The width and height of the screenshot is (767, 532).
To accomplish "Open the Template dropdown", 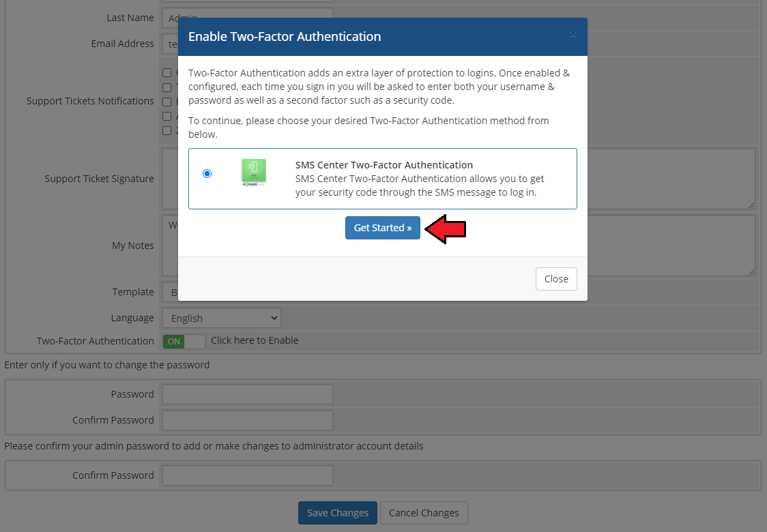I will (x=222, y=293).
